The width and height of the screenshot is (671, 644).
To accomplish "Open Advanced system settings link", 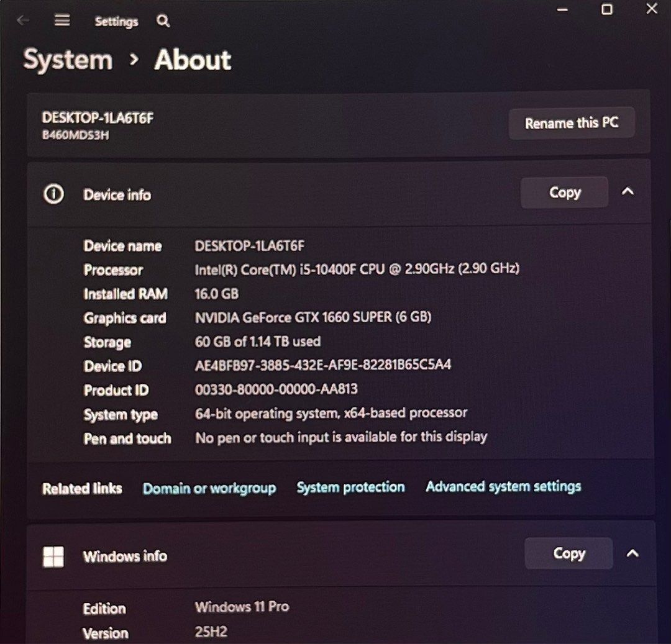I will [x=503, y=486].
